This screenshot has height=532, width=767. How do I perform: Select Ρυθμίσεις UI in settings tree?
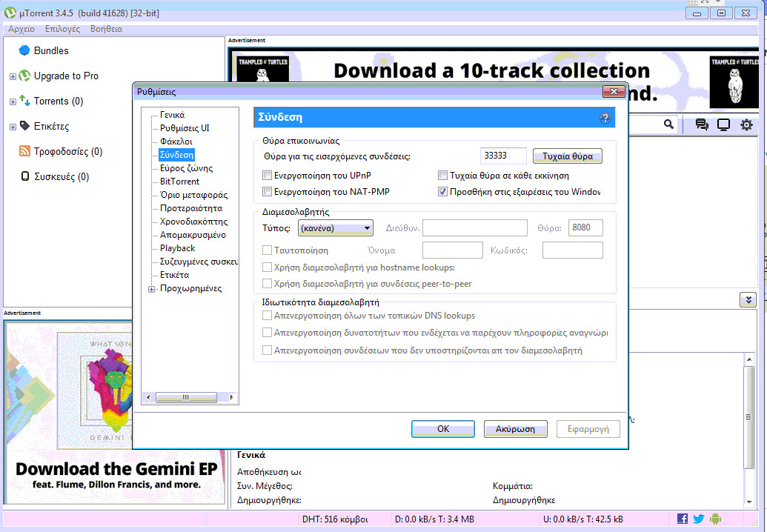click(x=185, y=127)
